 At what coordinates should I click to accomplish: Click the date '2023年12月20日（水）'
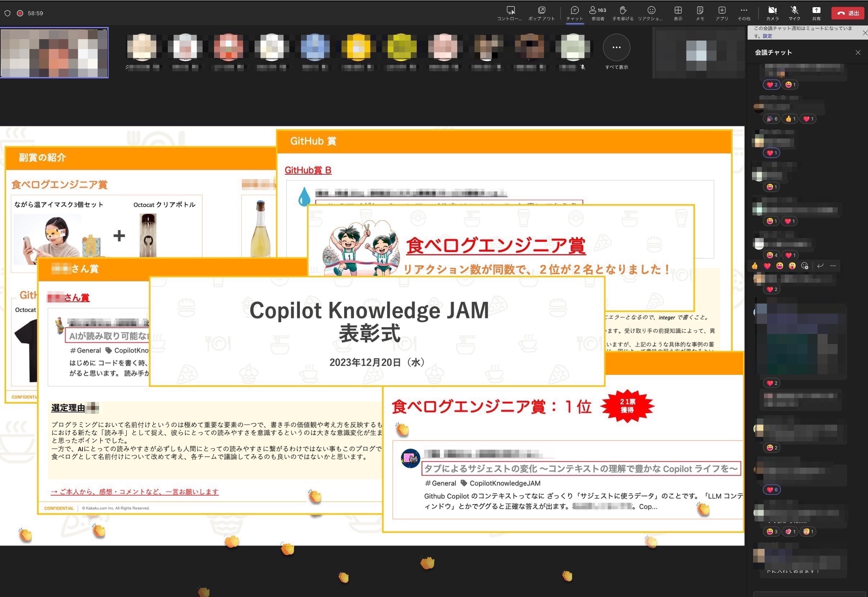[x=377, y=362]
